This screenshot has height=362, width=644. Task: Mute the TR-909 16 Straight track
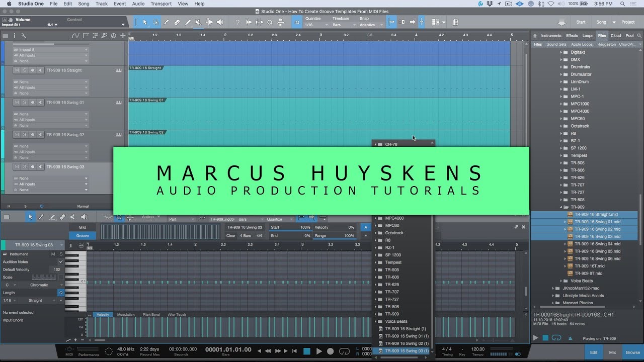(17, 70)
